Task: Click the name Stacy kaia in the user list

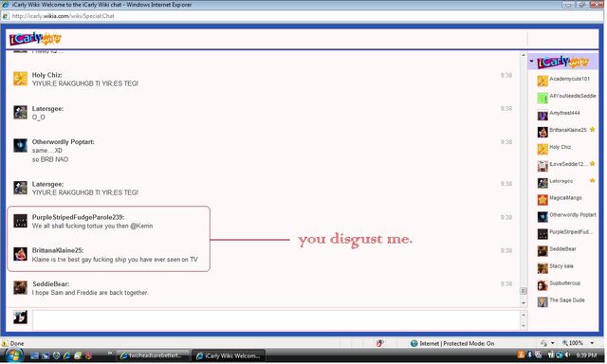Action: [x=561, y=266]
